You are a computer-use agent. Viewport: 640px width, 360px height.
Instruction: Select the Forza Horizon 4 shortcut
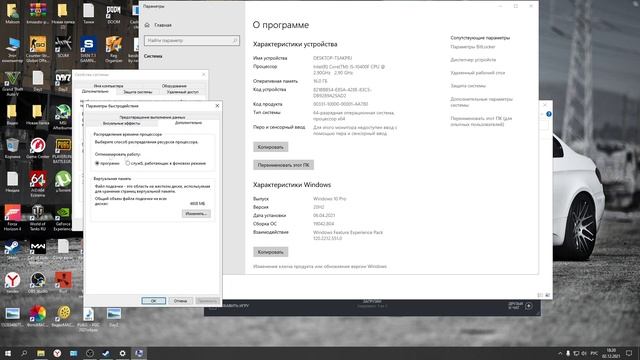tap(12, 217)
